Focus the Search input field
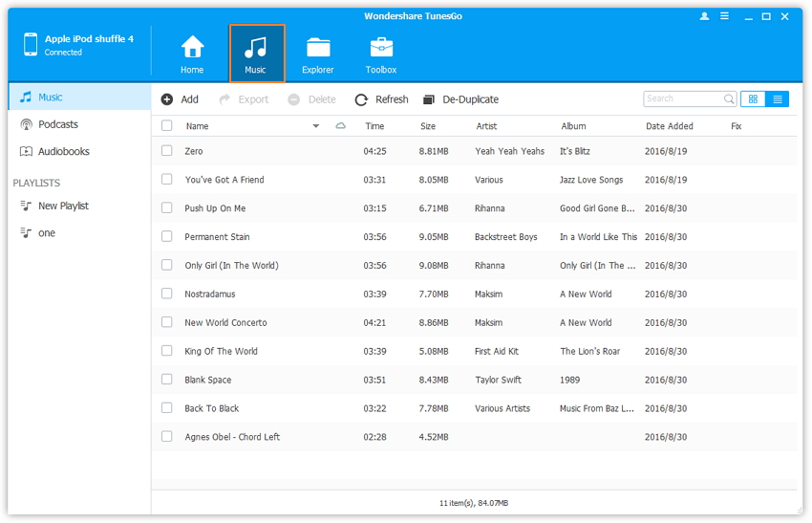812x523 pixels. 682,98
